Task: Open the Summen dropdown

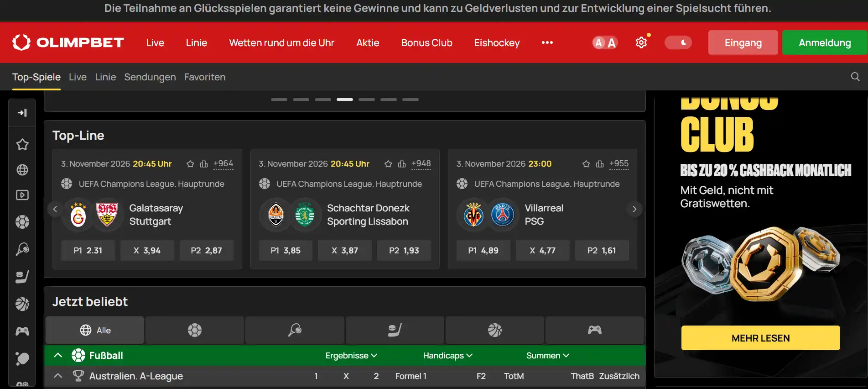Action: click(547, 356)
